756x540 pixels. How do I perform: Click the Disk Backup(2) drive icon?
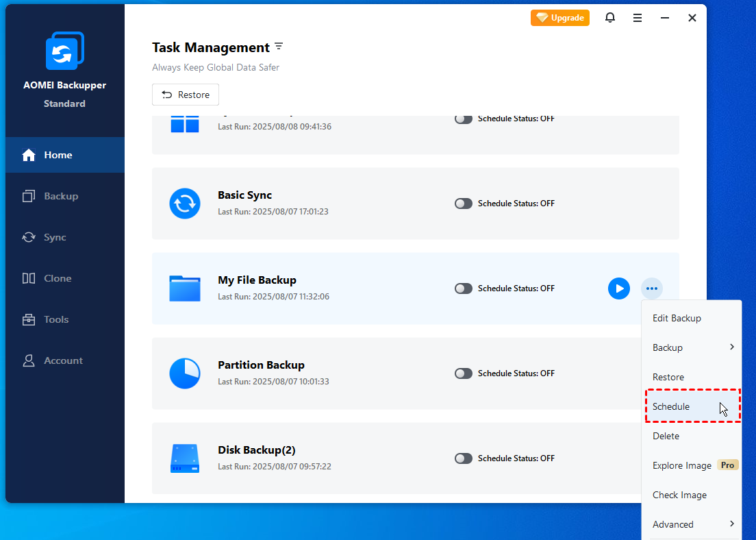(185, 458)
